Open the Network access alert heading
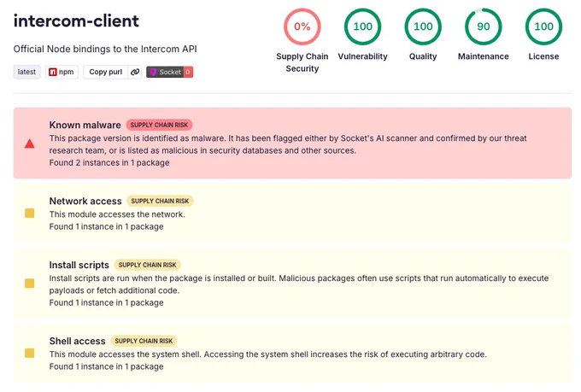This screenshot has width=581, height=392. click(x=85, y=201)
